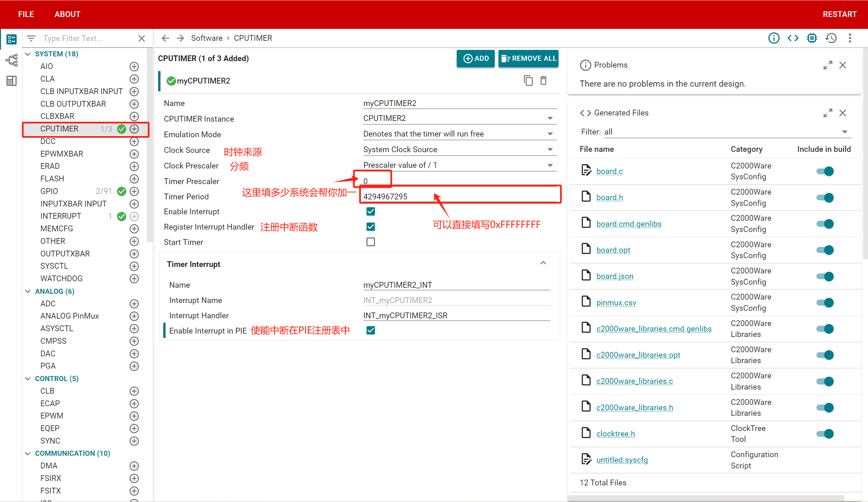Navigate back with the left arrow
Viewport: 868px width, 502px height.
[166, 38]
